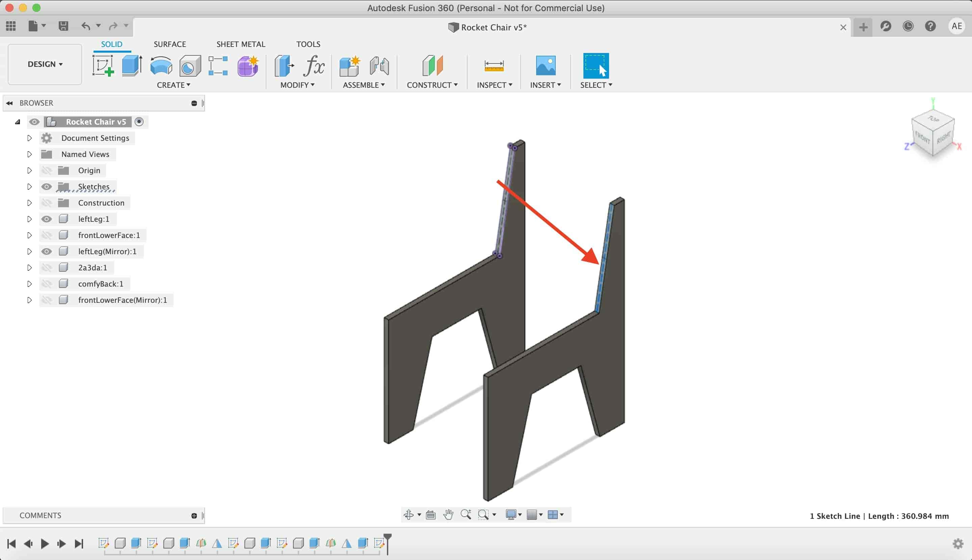Viewport: 972px width, 560px height.
Task: Select the Press Pull modify icon
Action: (284, 66)
